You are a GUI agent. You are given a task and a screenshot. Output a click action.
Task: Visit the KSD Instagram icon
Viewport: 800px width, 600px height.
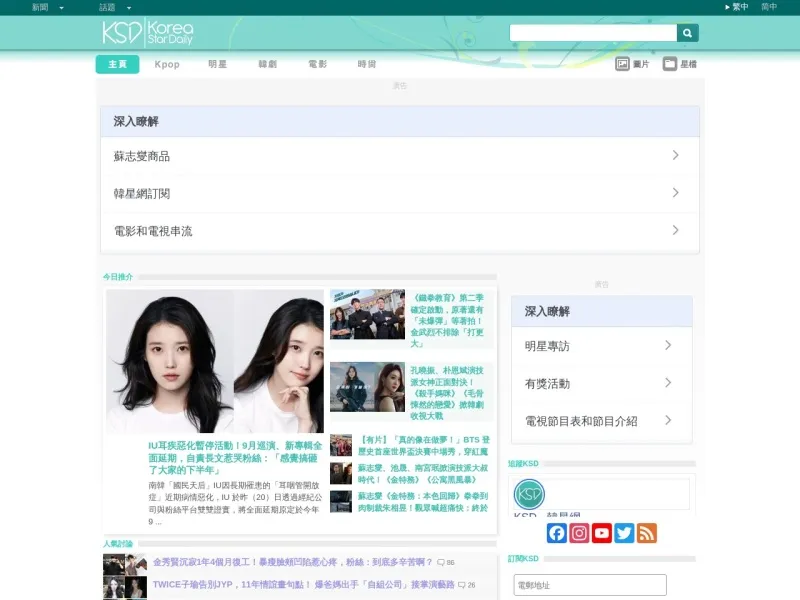579,533
